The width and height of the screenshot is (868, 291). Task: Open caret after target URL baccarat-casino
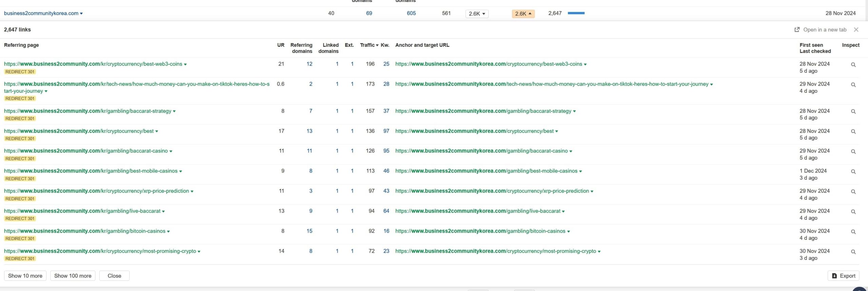(571, 151)
